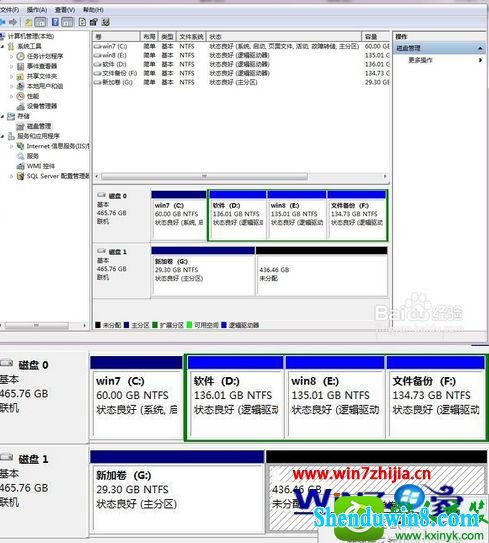Select the 系统工具 tree node
Screen dimensions: 489x543
click(29, 46)
